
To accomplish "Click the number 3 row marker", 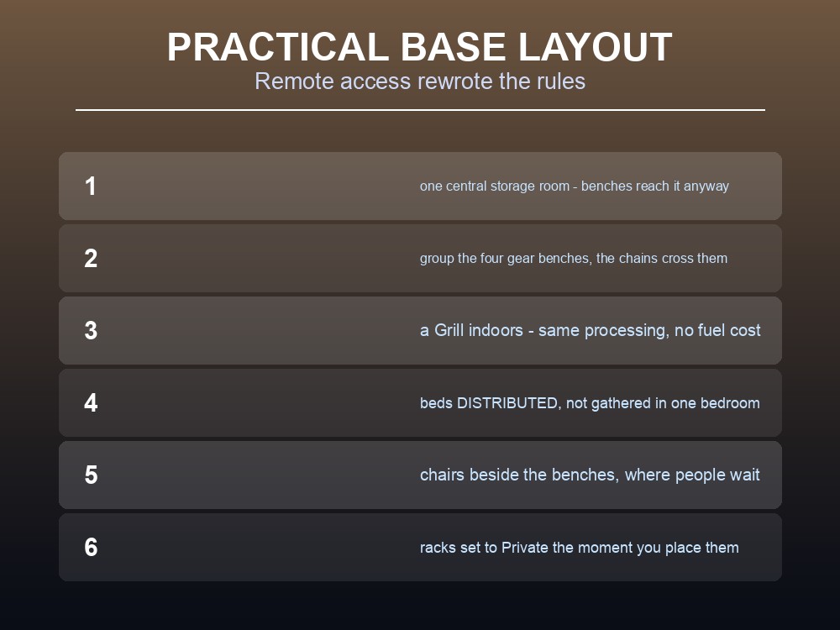I will [91, 330].
